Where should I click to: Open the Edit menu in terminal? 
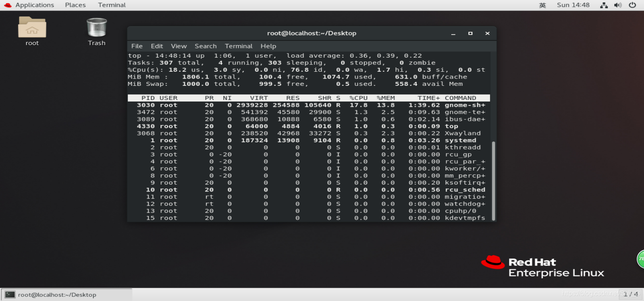157,46
